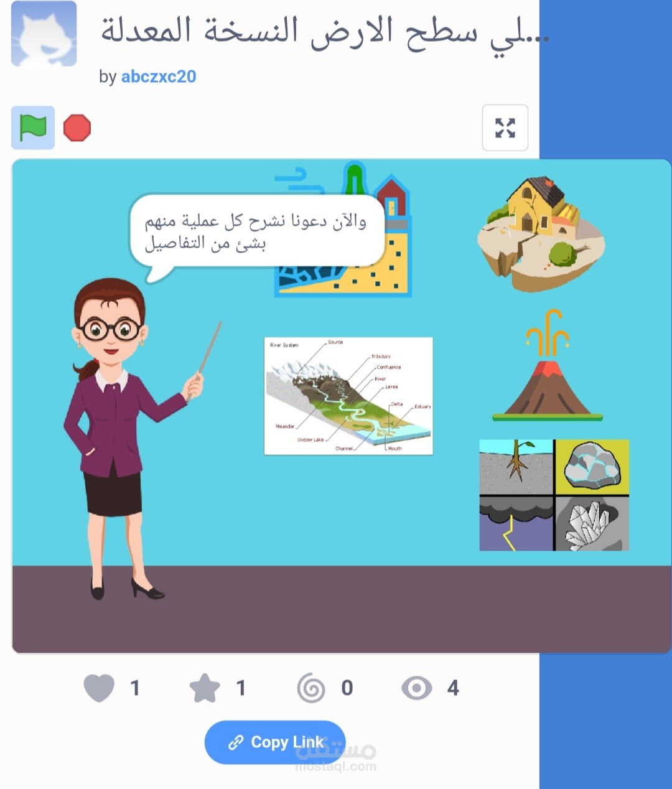Screen dimensions: 672x789
Task: Stop the project with the red octagon
Action: click(x=77, y=128)
